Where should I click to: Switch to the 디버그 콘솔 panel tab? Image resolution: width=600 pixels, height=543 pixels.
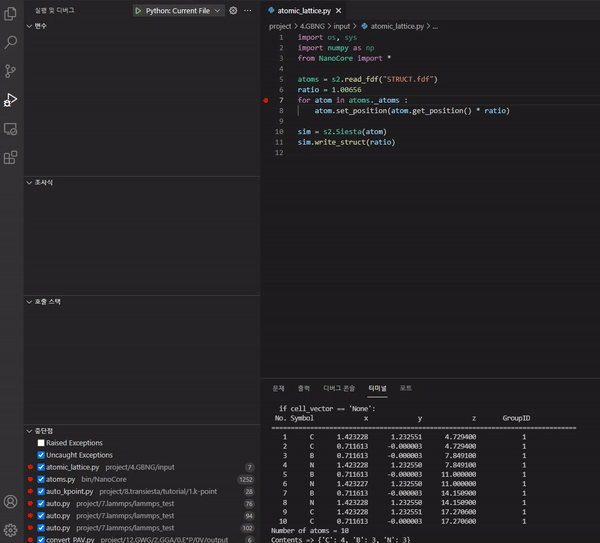[x=341, y=387]
